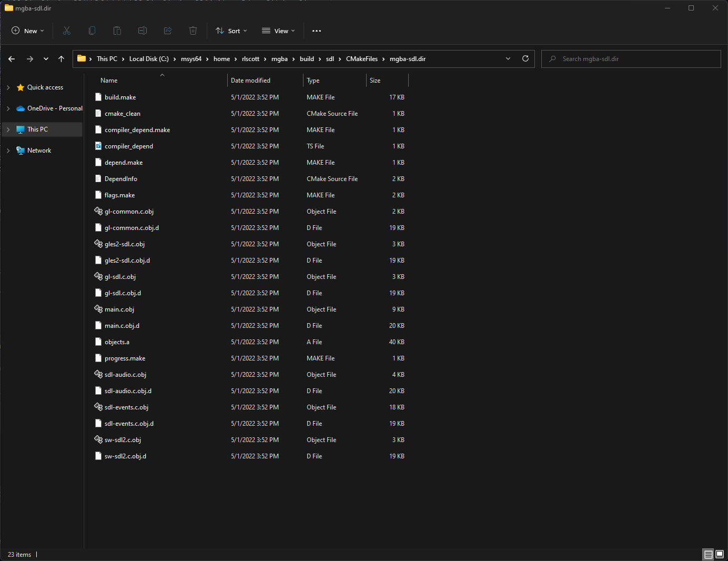Refresh the folder view
Viewport: 728px width, 561px height.
(525, 58)
